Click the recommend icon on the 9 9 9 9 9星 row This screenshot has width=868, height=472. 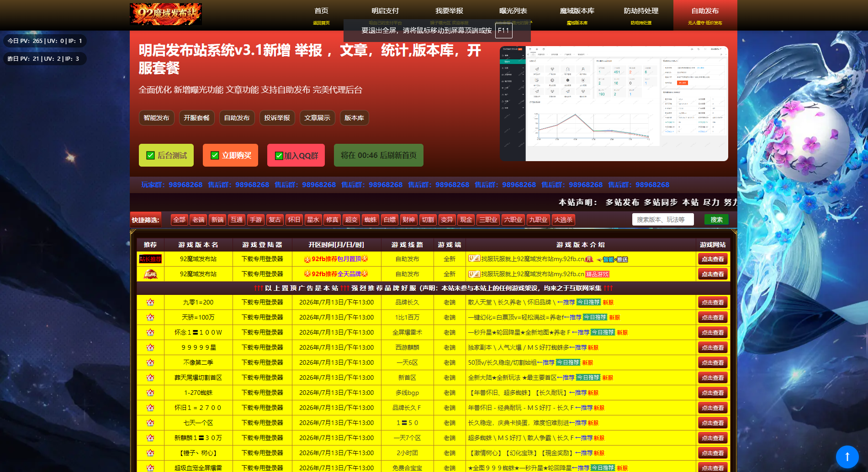[x=150, y=347]
